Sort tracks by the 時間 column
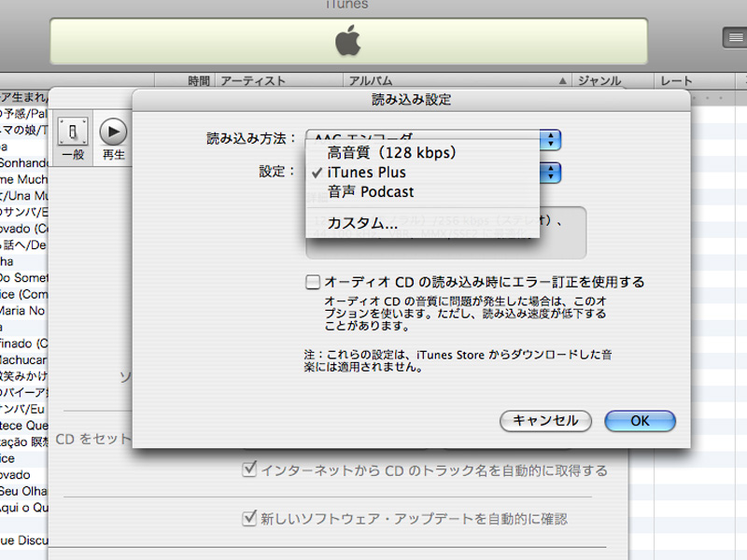This screenshot has height=560, width=747. coord(198,81)
